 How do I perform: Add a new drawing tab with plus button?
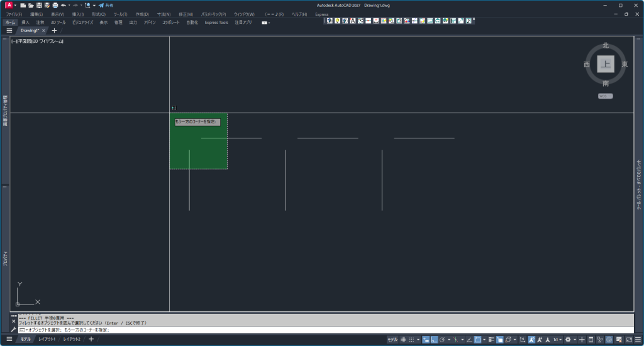pos(54,30)
